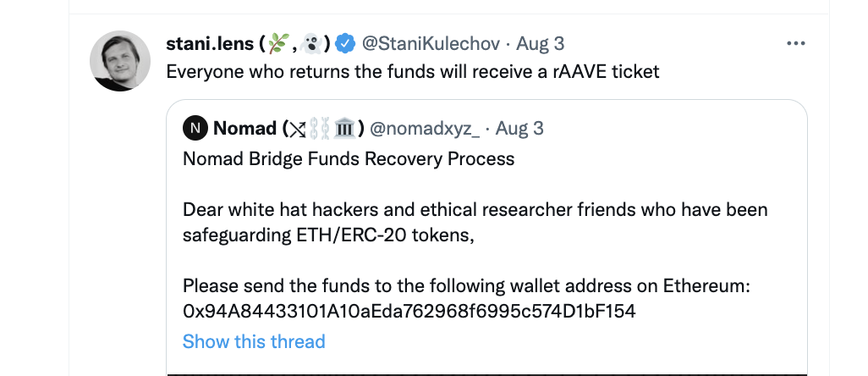Click the Nomad 'N' logo avatar
Image resolution: width=868 pixels, height=376 pixels.
pos(195,129)
